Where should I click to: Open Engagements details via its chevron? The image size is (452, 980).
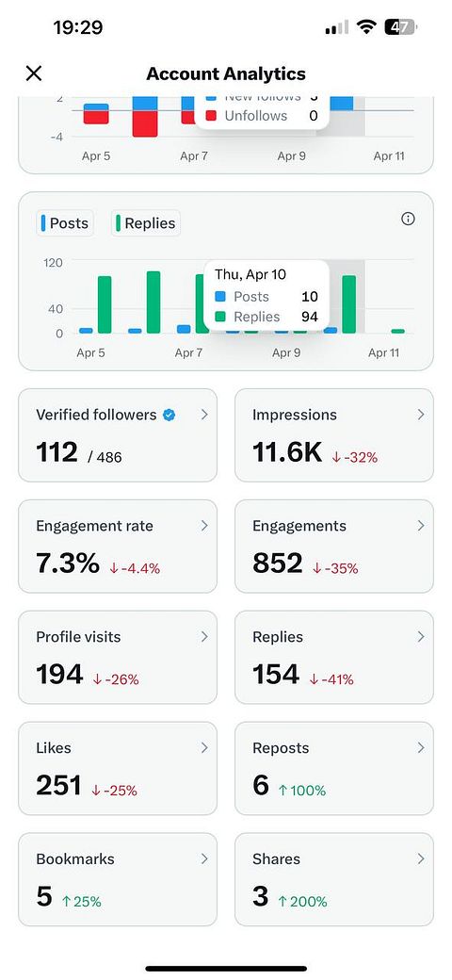pyautogui.click(x=420, y=526)
